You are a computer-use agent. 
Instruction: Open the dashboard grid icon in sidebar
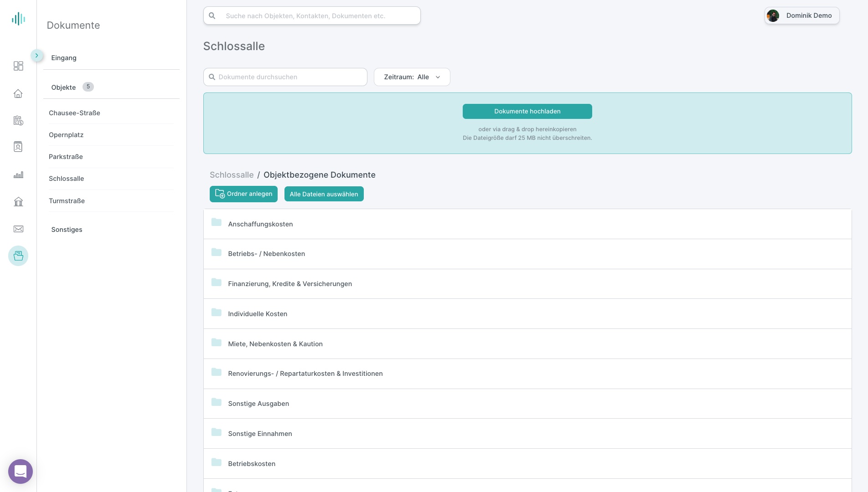tap(18, 66)
